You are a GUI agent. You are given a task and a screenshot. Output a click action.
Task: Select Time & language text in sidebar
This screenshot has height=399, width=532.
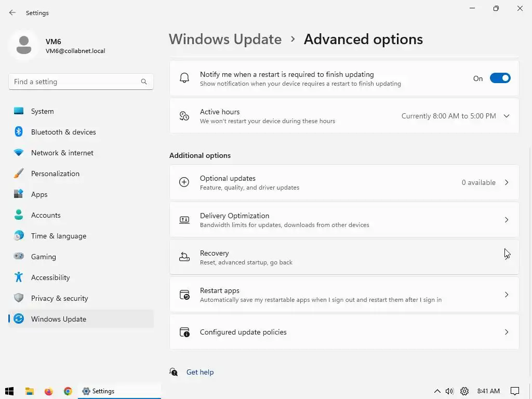click(x=59, y=236)
